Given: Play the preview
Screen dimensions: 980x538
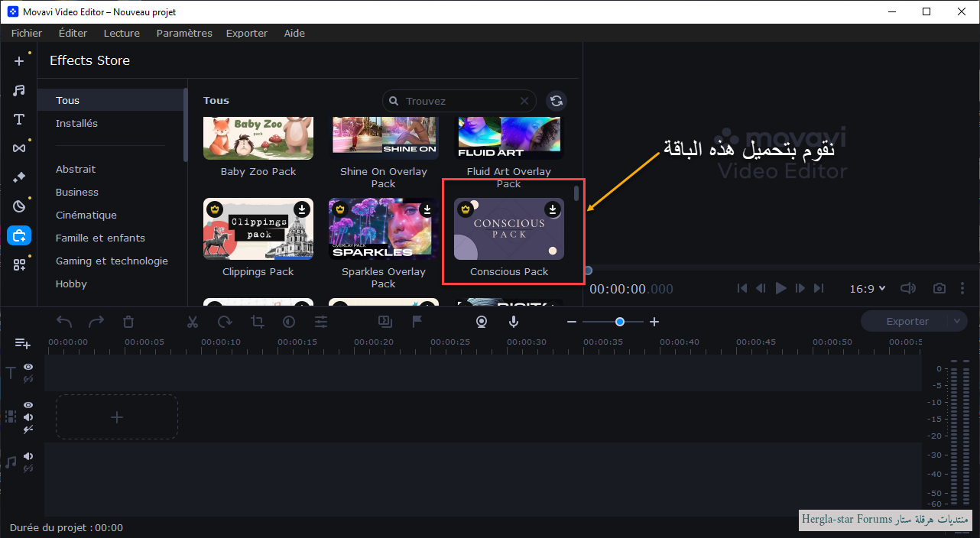Looking at the screenshot, I should click(780, 288).
